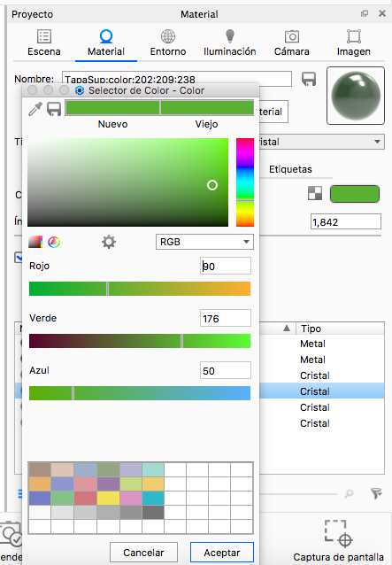
Task: Go to the Cámara tab
Action: [292, 43]
